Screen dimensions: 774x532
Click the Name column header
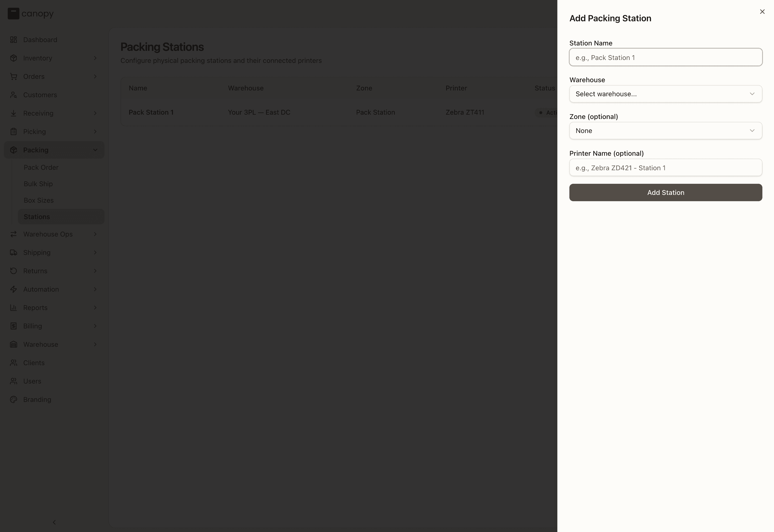[138, 88]
